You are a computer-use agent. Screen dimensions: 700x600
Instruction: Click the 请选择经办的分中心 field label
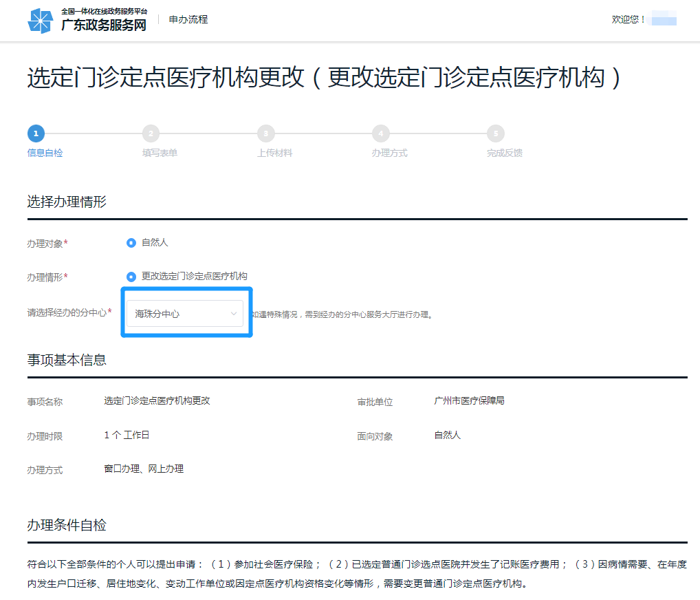[69, 312]
